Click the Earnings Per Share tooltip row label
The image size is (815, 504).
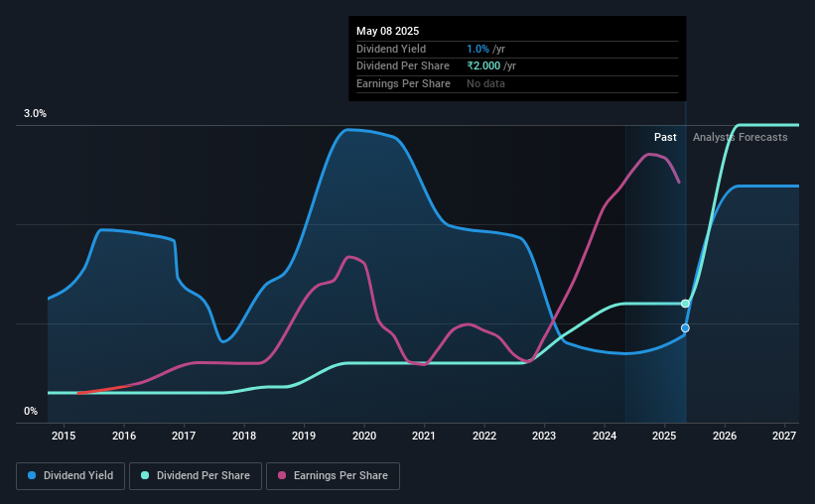[403, 83]
